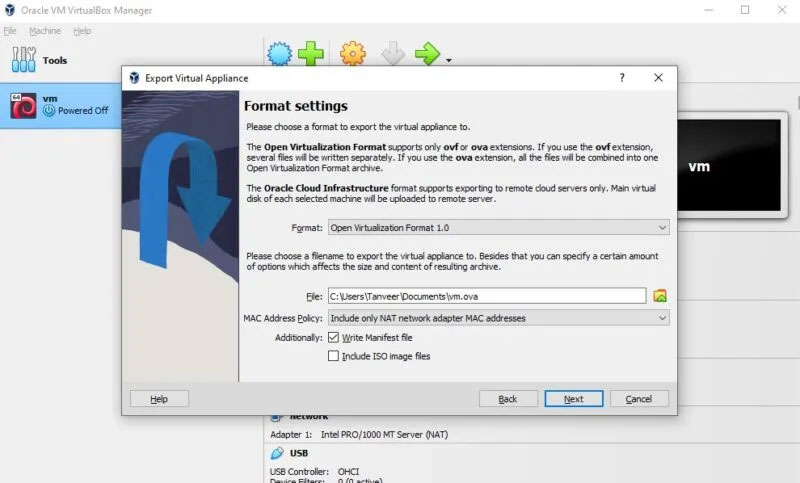
Task: Click the green Start arrow icon
Action: pos(427,54)
